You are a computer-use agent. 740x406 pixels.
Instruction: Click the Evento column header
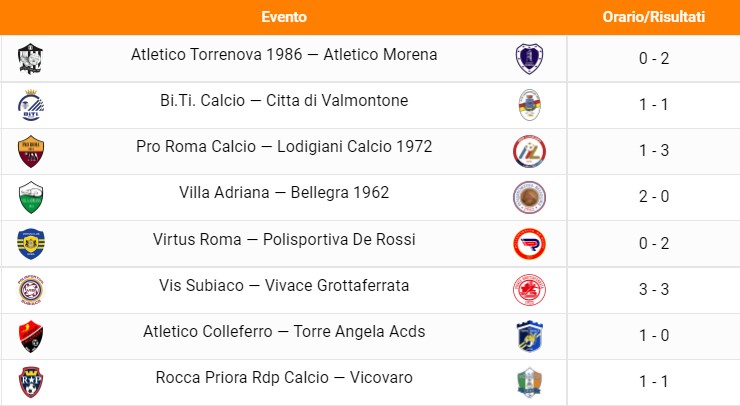[x=284, y=17]
